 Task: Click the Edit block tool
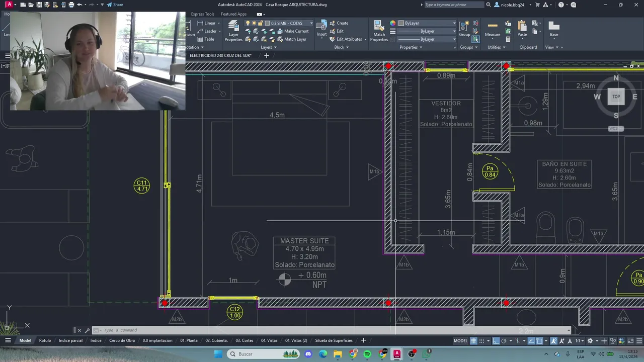pos(337,31)
